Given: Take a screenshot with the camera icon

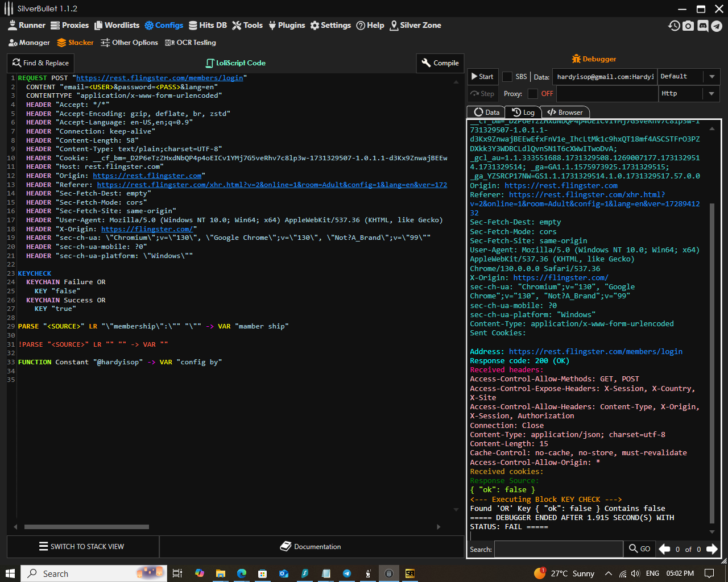Looking at the screenshot, I should [x=688, y=26].
